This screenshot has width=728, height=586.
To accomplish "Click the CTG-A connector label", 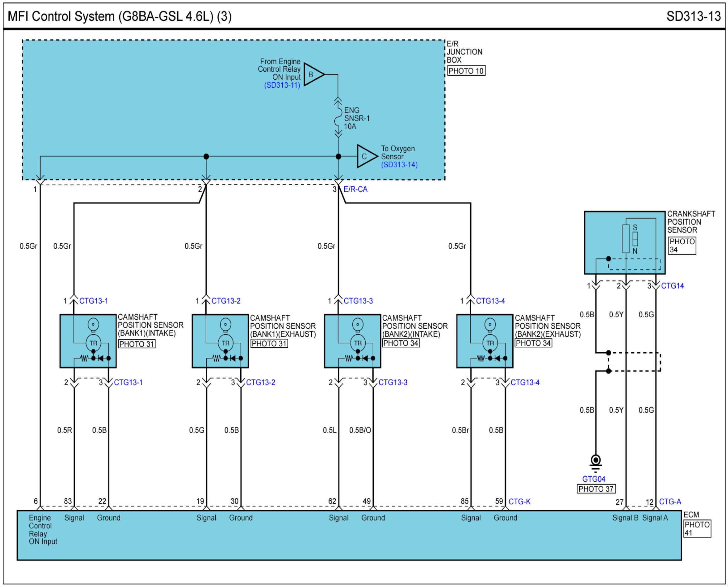I will (670, 502).
